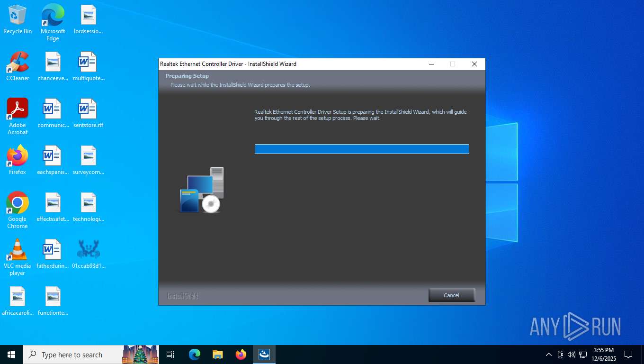This screenshot has height=364, width=644.
Task: Launch Edge from the taskbar
Action: click(x=194, y=355)
